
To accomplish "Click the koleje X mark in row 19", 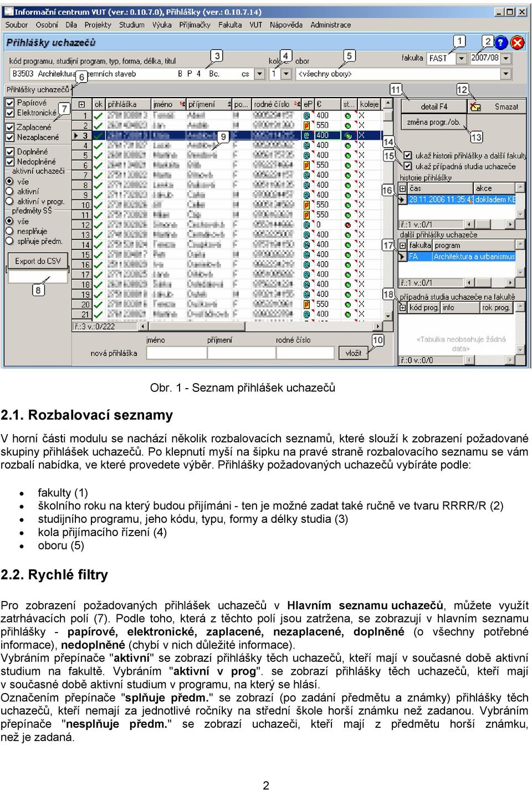I will (361, 294).
